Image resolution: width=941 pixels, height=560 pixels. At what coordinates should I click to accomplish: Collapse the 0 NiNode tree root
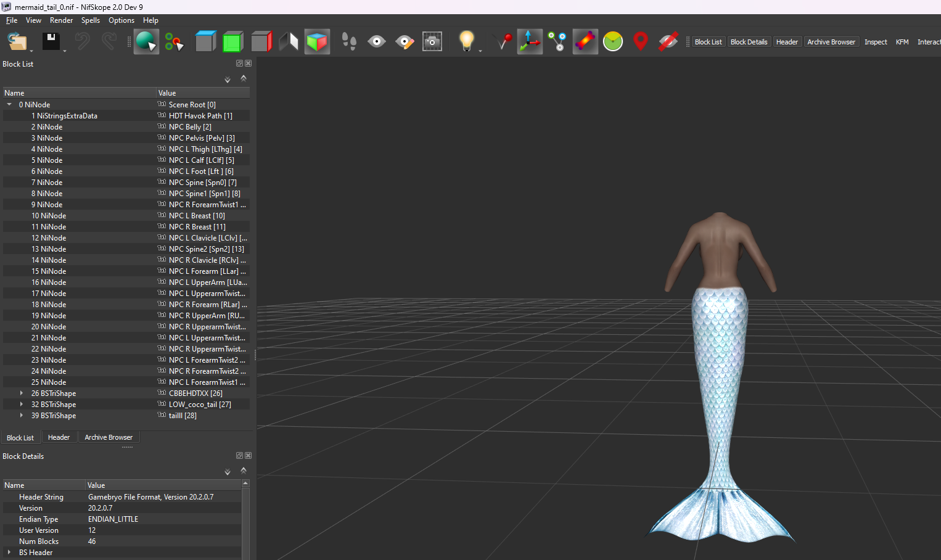point(9,105)
